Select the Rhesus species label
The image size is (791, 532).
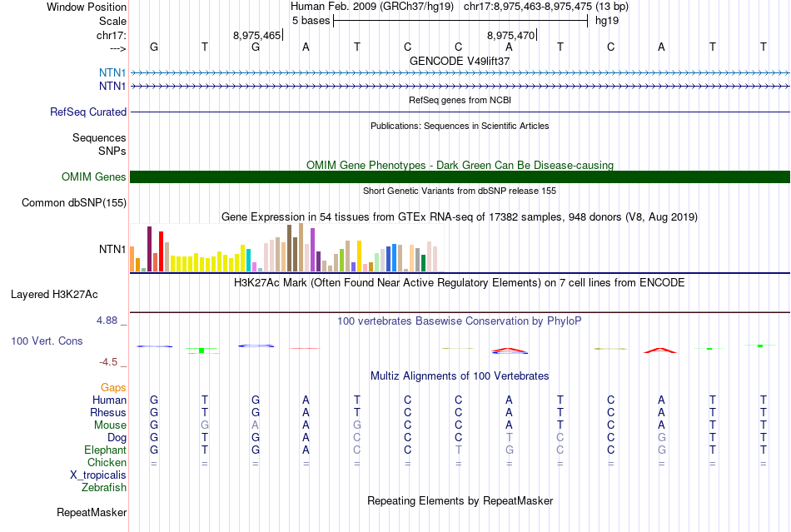point(108,412)
